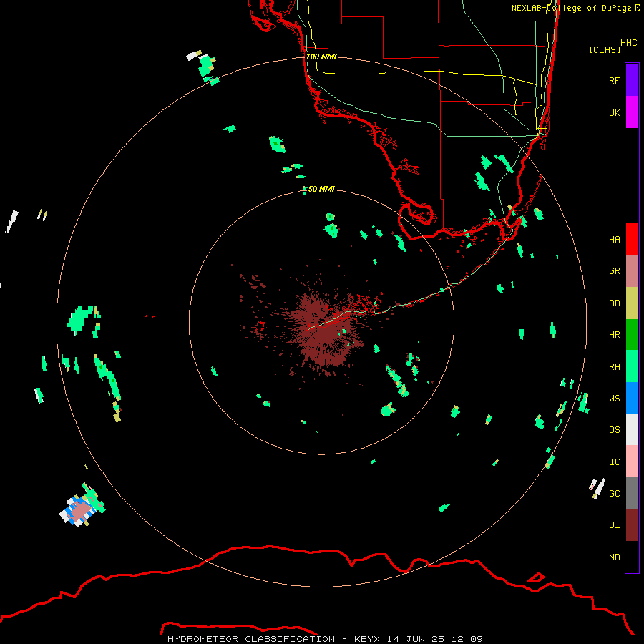
Task: Click the dark green HR legend swatch
Action: tap(632, 335)
